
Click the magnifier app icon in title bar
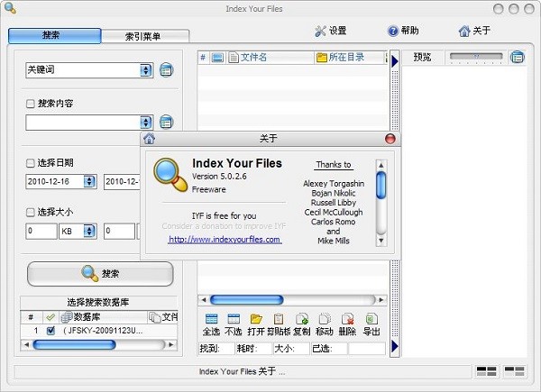coord(10,8)
